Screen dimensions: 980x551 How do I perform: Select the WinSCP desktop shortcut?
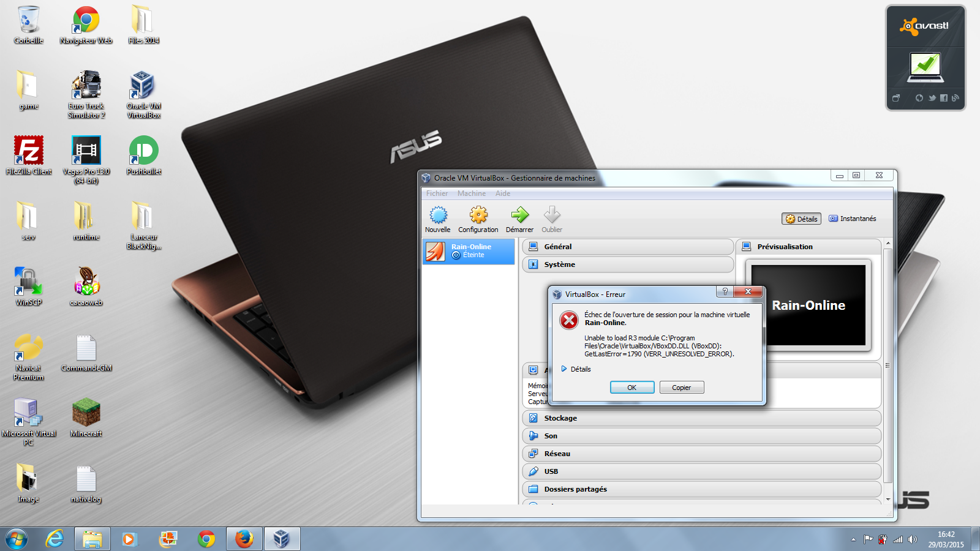point(29,287)
